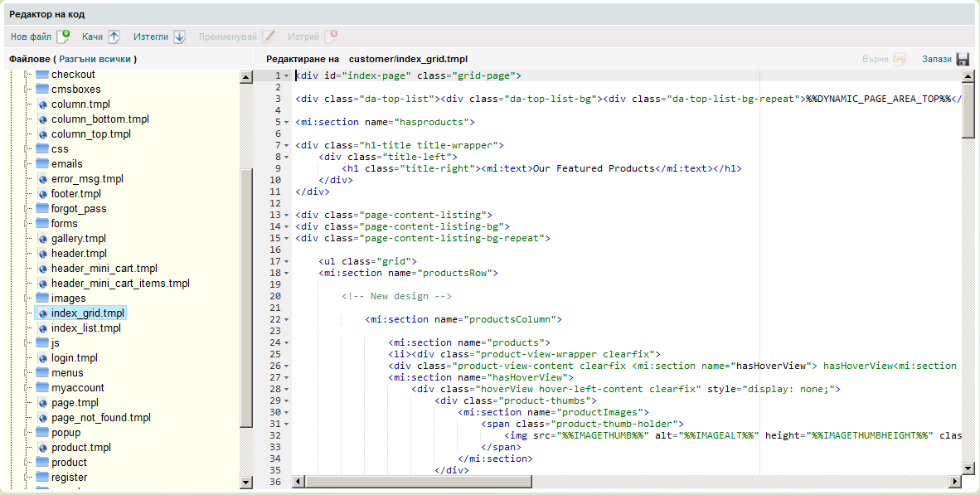The height and width of the screenshot is (495, 980).
Task: Click the Save (Запази) floppy disk icon
Action: pos(963,60)
